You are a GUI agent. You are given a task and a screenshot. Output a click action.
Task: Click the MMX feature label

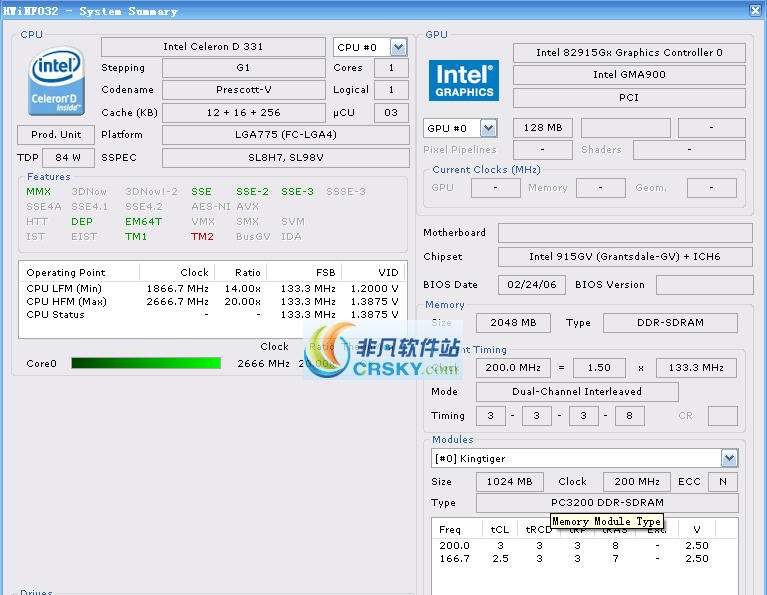(38, 191)
